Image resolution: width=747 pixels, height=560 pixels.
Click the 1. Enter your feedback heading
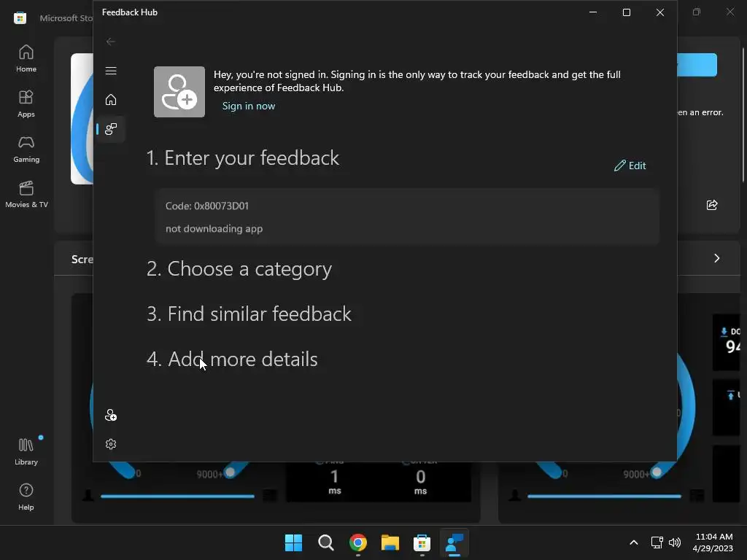pyautogui.click(x=243, y=157)
